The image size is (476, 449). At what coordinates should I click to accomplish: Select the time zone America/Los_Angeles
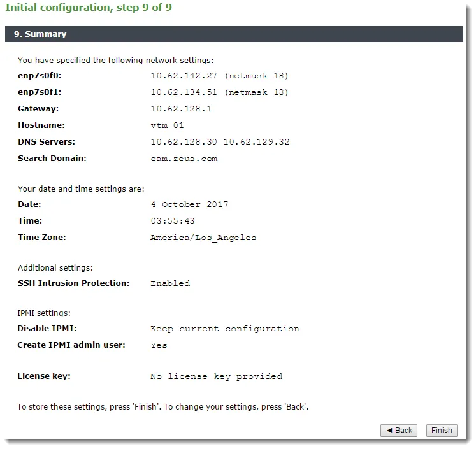tap(203, 238)
